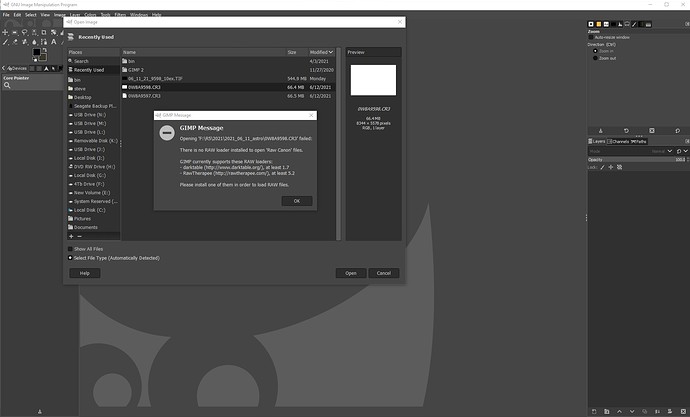Click the Help button in Open Image dialog
This screenshot has height=417, width=690.
click(x=84, y=273)
